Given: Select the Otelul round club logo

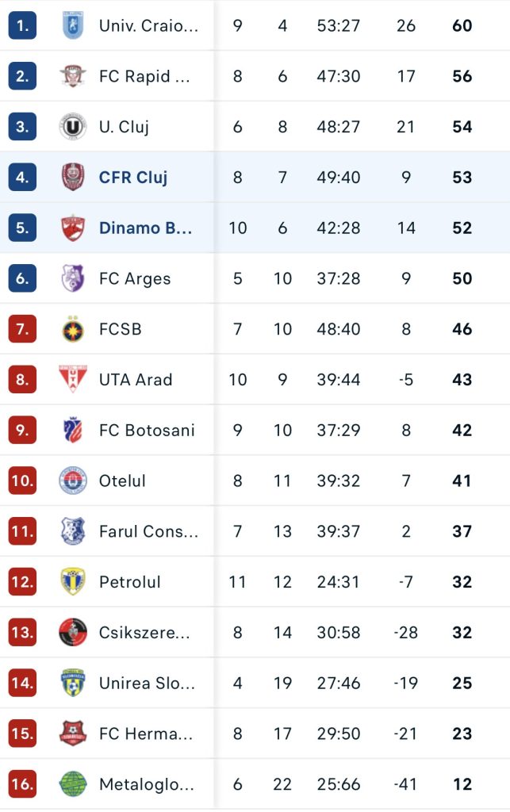Looking at the screenshot, I should point(72,481).
